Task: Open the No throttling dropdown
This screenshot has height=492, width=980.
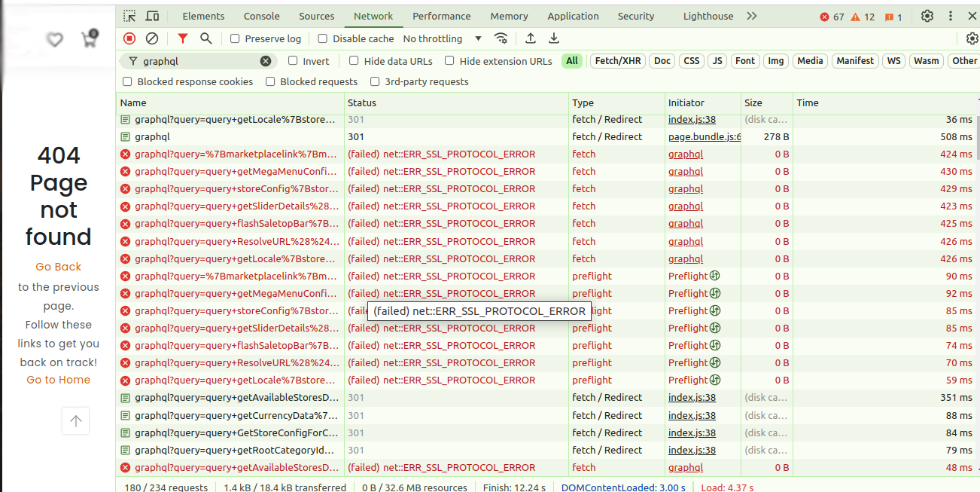Action: click(442, 38)
